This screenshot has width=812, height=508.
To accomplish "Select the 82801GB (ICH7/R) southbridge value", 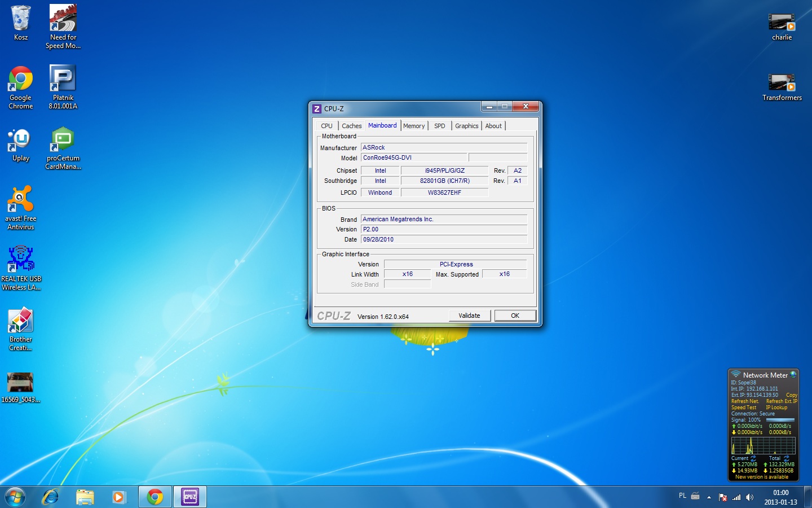I will (445, 181).
